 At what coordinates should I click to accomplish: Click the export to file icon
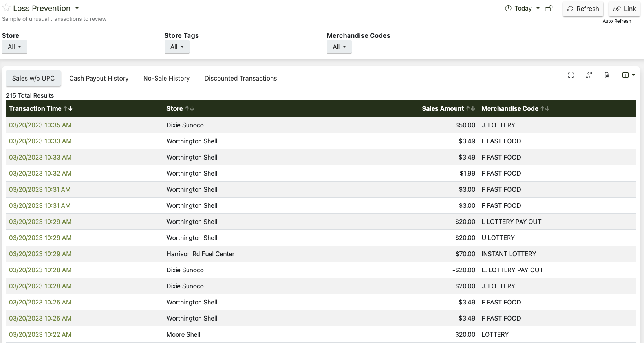pos(607,75)
